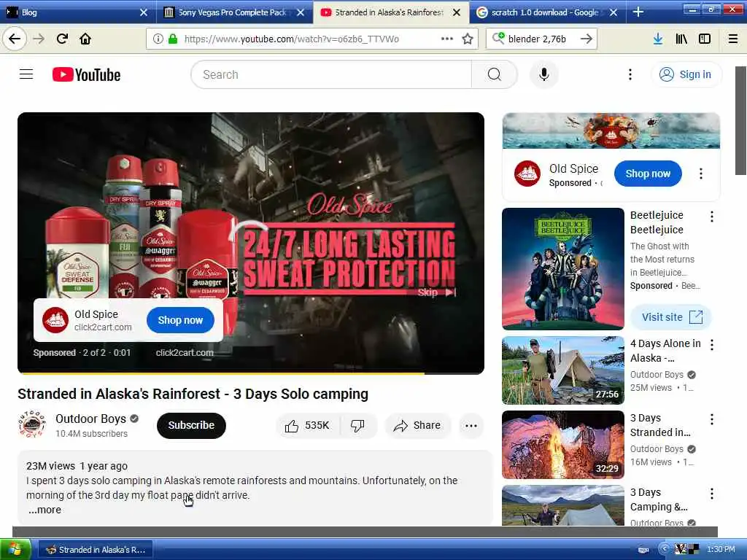Click the magnifier search button
This screenshot has height=560, width=747.
click(x=495, y=75)
